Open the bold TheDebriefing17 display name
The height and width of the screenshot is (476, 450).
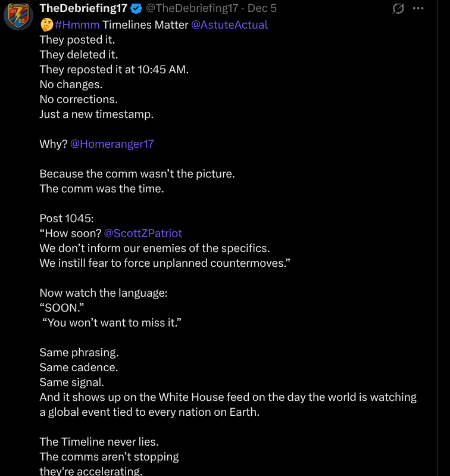[83, 8]
